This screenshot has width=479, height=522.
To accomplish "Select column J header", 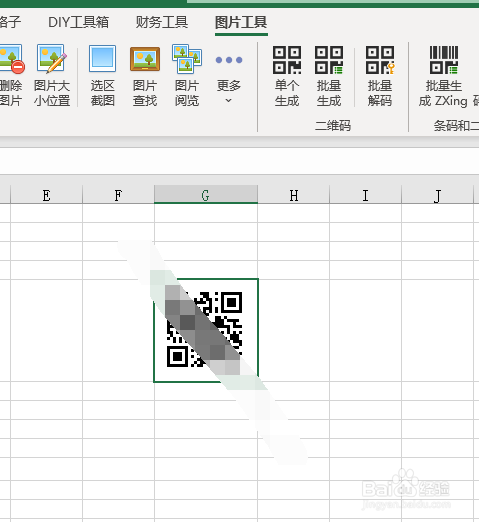I will 438,195.
